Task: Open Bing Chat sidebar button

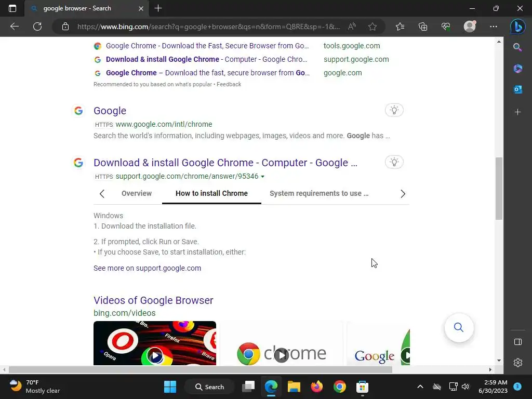Action: (x=518, y=26)
